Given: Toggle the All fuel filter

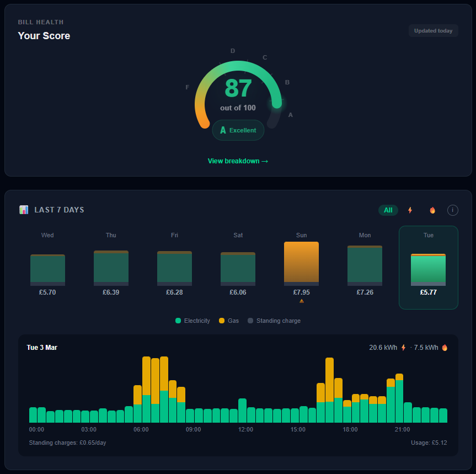Looking at the screenshot, I should [388, 210].
